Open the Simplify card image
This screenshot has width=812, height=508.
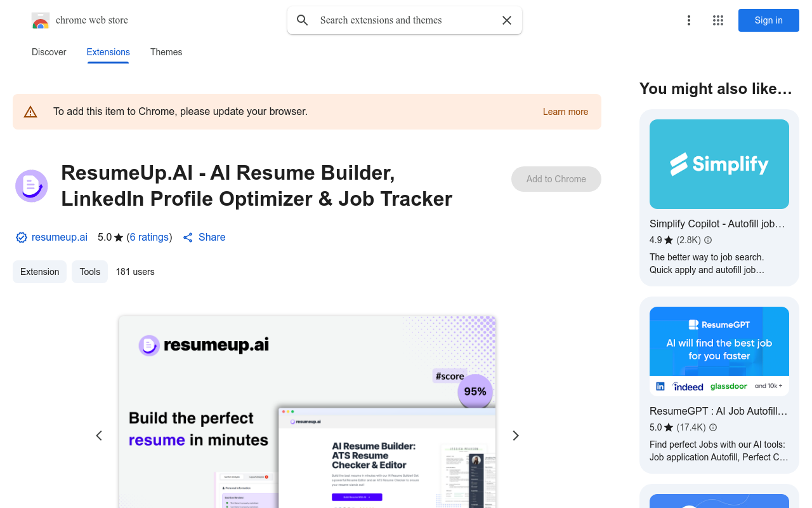pos(719,164)
